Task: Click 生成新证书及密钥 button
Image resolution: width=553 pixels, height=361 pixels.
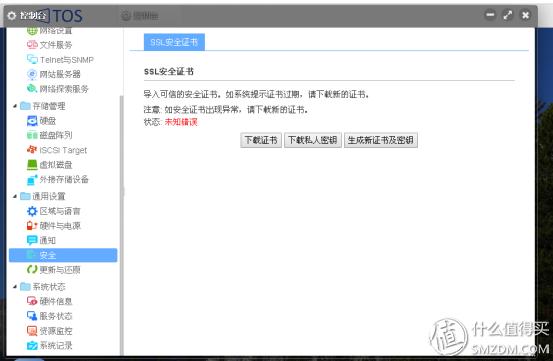Action: [x=381, y=140]
